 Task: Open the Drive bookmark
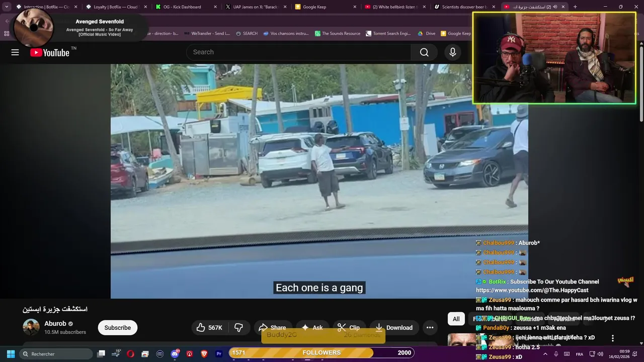point(427,34)
